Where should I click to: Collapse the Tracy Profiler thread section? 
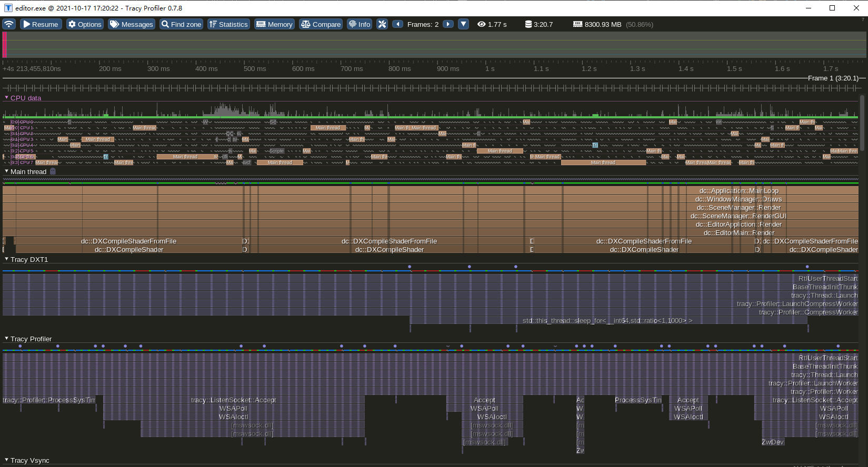click(x=6, y=339)
